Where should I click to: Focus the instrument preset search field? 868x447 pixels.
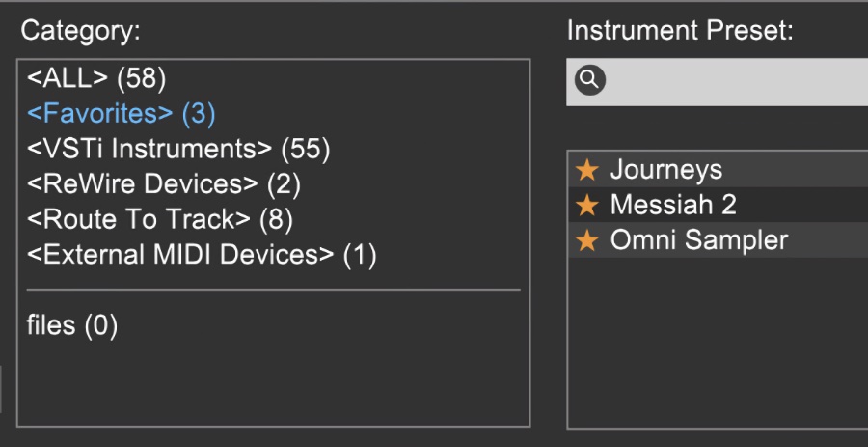click(717, 81)
